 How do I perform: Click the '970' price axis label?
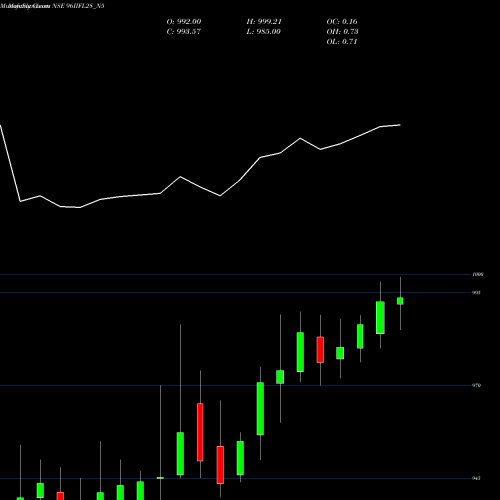click(x=476, y=385)
